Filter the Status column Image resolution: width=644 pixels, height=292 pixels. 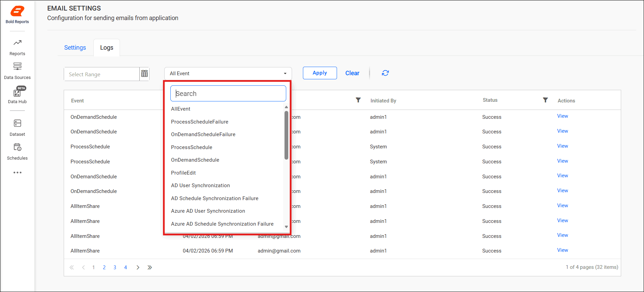pos(545,100)
